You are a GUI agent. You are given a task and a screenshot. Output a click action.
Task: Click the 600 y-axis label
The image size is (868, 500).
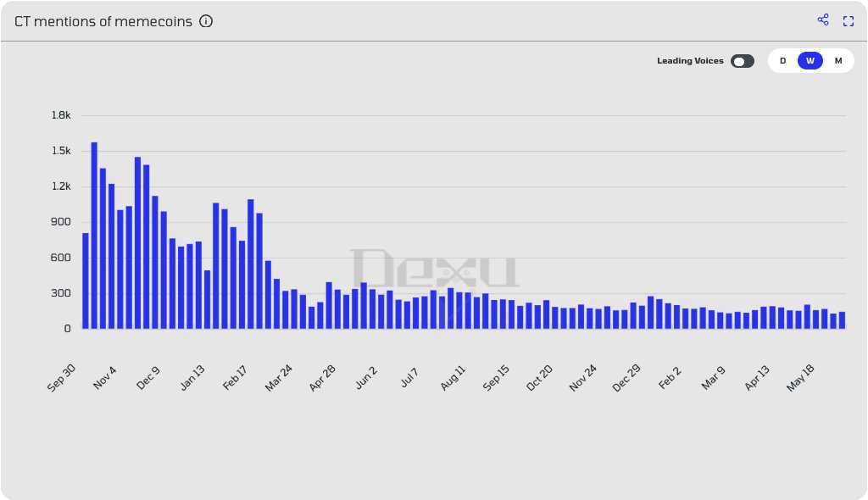pyautogui.click(x=61, y=258)
